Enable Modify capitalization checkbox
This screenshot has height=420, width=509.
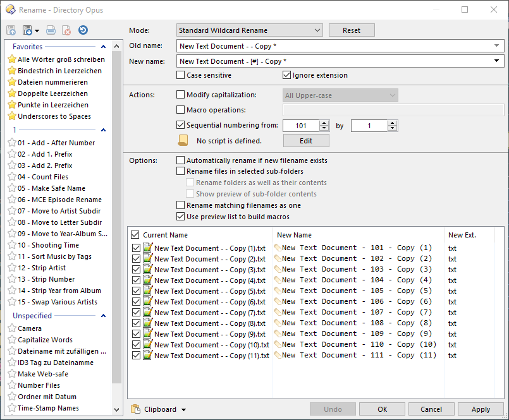point(180,95)
